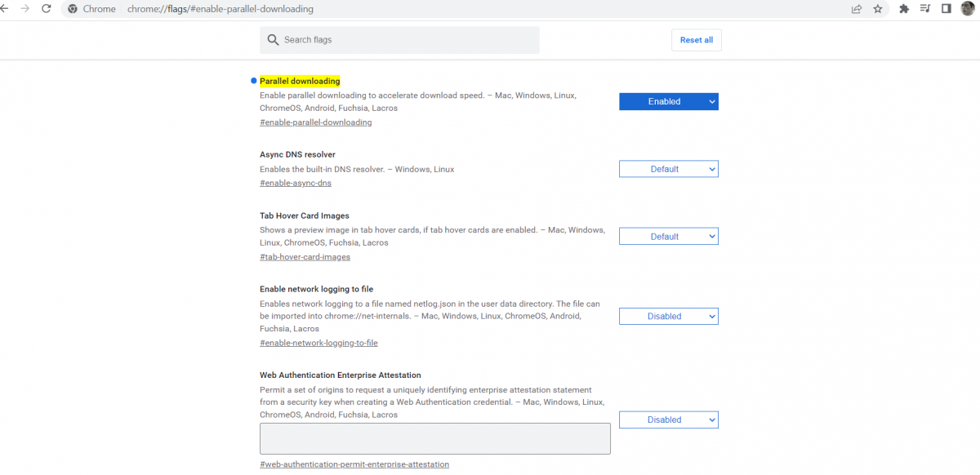Click the Chrome site info icon

73,9
